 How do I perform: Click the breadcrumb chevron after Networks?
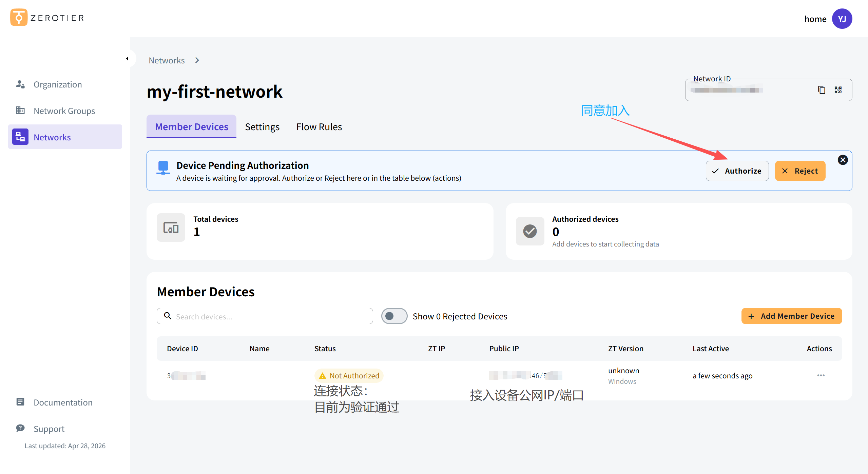click(197, 60)
